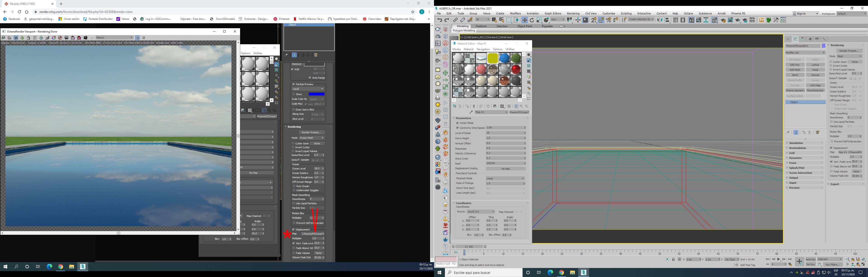Viewport: 868px width, 277px height.
Task: Switch to the Freeform ribbon tab
Action: 481,26
